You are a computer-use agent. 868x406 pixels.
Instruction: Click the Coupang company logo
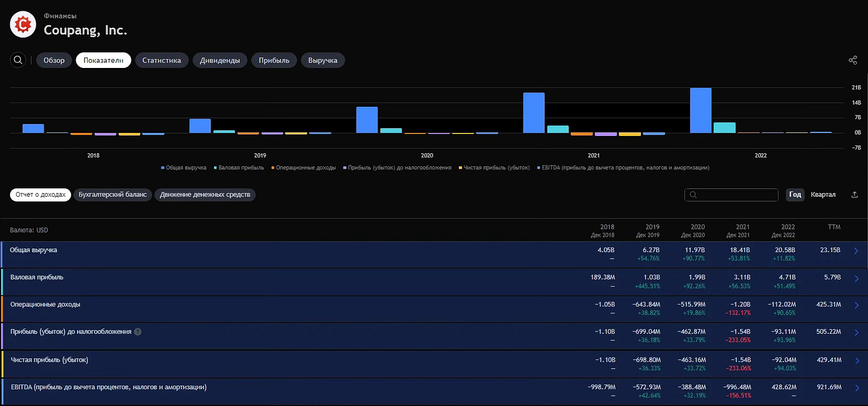pos(23,24)
